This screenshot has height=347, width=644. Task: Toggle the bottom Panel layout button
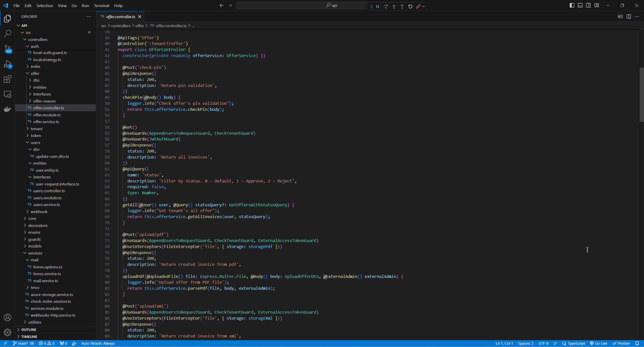pyautogui.click(x=580, y=5)
